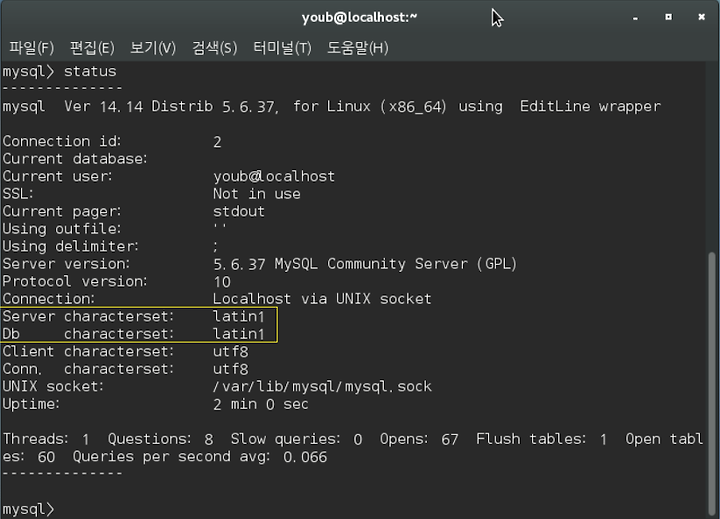Close the terminal window
This screenshot has width=720, height=519.
coord(702,17)
